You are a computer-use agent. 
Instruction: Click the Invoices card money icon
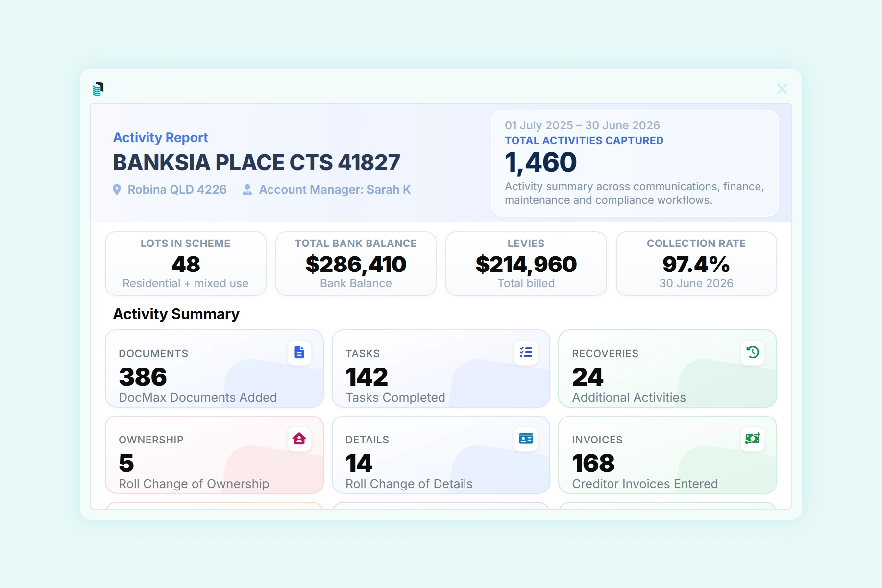(753, 439)
